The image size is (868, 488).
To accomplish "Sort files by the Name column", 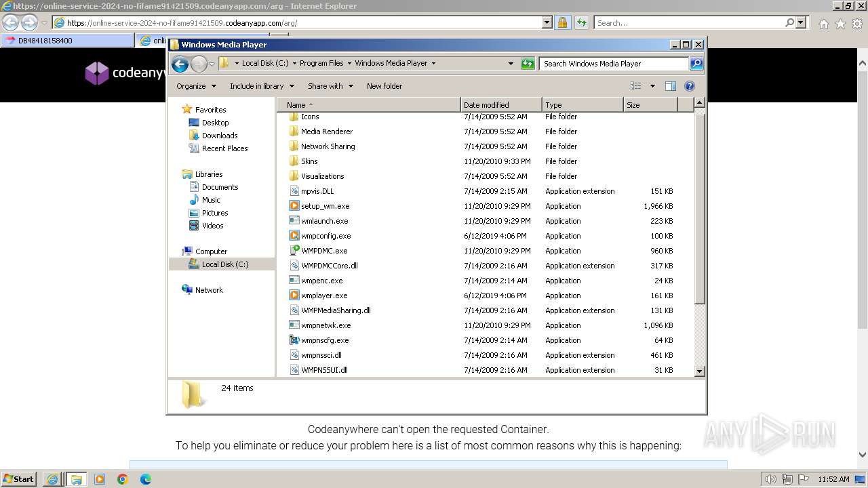I will coord(369,105).
